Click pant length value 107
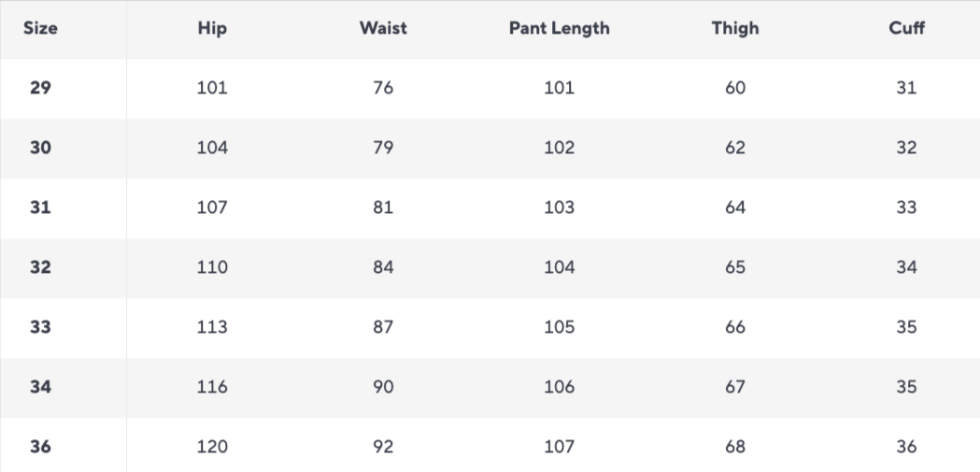The height and width of the screenshot is (472, 980). click(x=559, y=447)
